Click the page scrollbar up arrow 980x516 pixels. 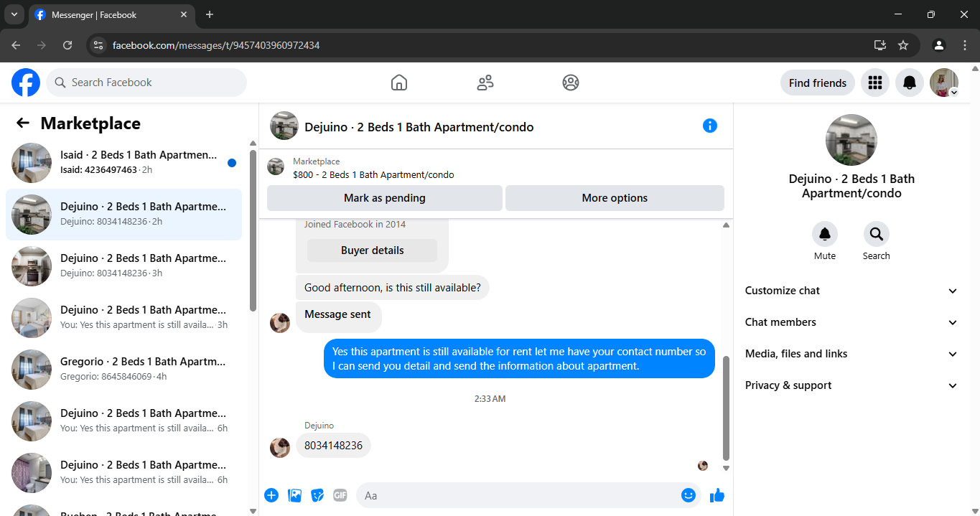(x=974, y=68)
